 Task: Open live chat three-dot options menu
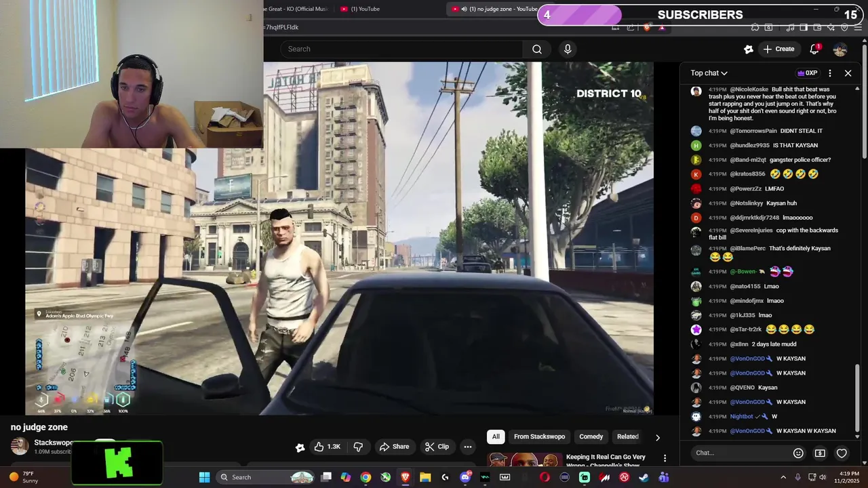pyautogui.click(x=830, y=73)
